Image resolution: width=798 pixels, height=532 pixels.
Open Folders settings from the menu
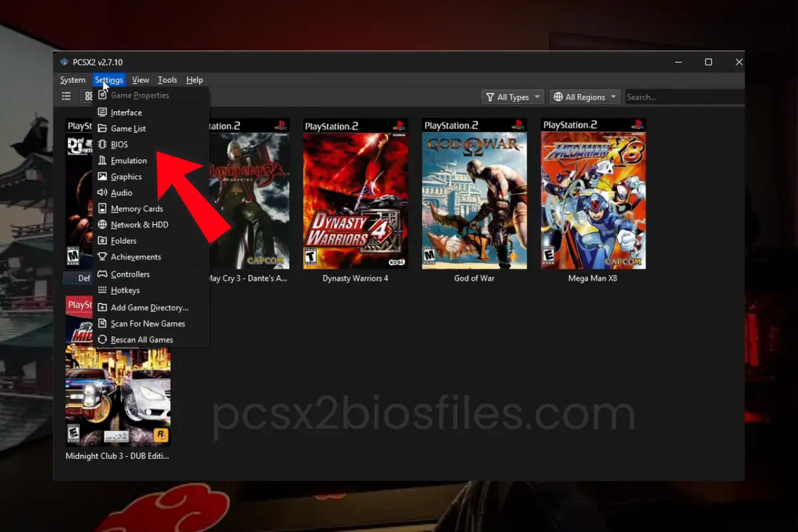point(151,241)
